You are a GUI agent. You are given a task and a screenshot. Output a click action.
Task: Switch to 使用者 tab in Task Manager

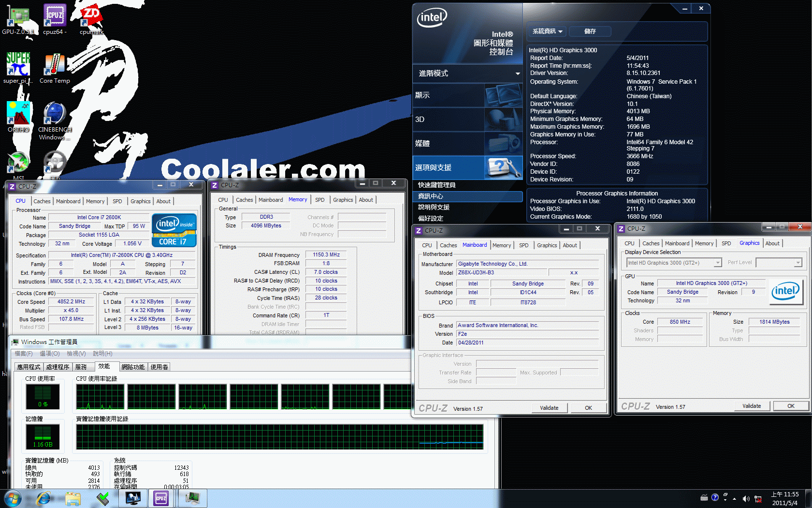coord(159,367)
